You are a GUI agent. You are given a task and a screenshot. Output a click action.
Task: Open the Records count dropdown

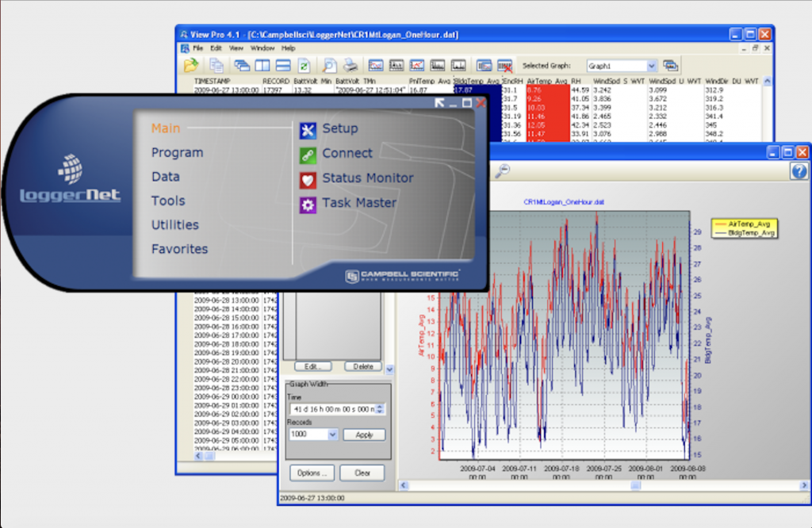(x=332, y=434)
